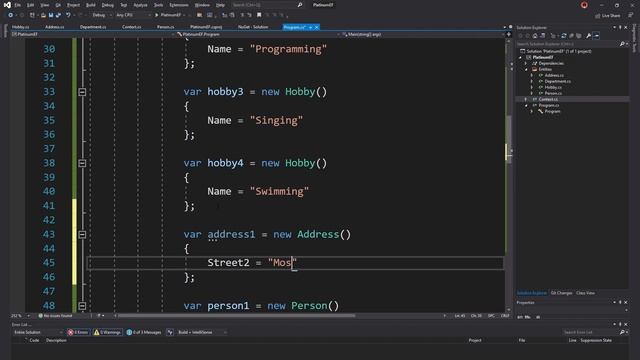Switch to the Person.cs tab

[x=166, y=27]
